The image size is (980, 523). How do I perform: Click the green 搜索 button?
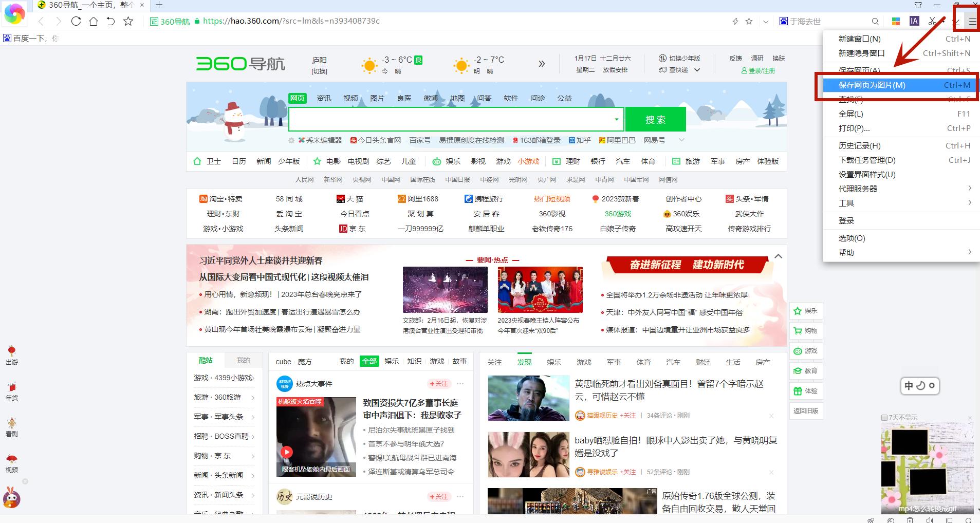tap(656, 119)
